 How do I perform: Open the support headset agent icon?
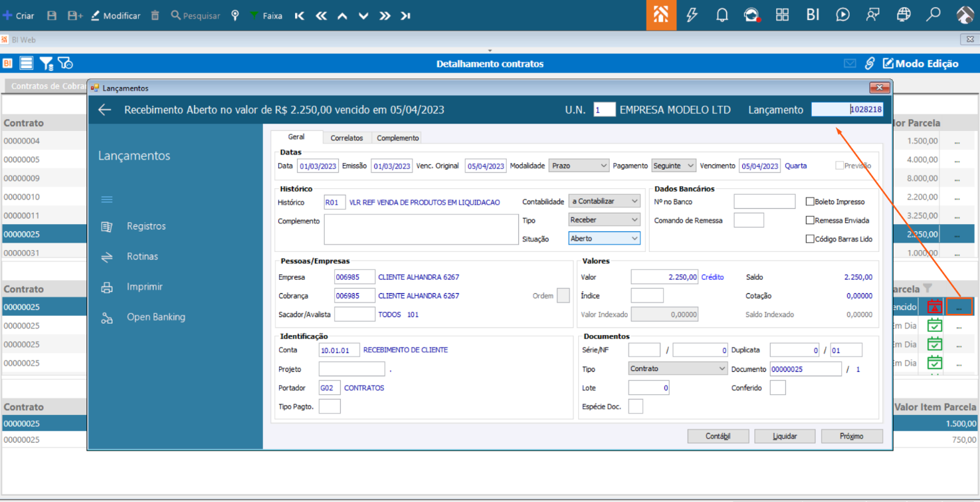coord(751,15)
